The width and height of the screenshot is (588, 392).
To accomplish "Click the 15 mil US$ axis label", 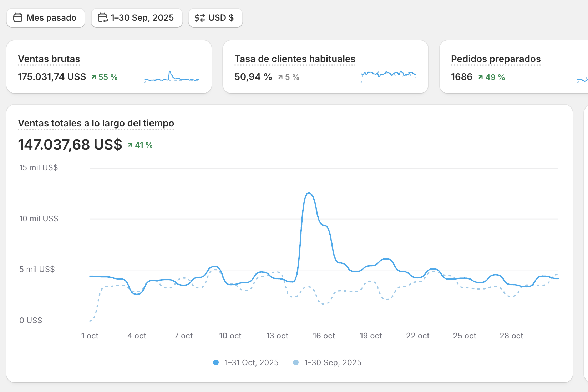I will pyautogui.click(x=39, y=167).
